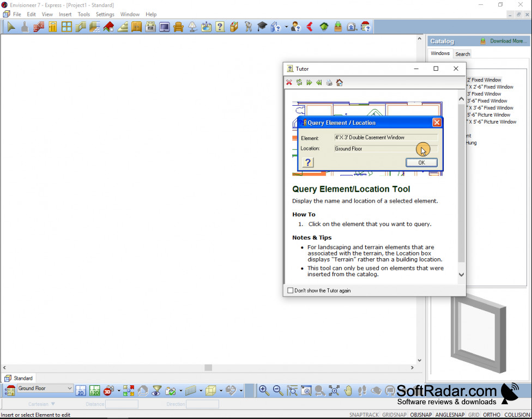Select the Stairs tool
Screen dimensions: 532x419
[x=123, y=27]
